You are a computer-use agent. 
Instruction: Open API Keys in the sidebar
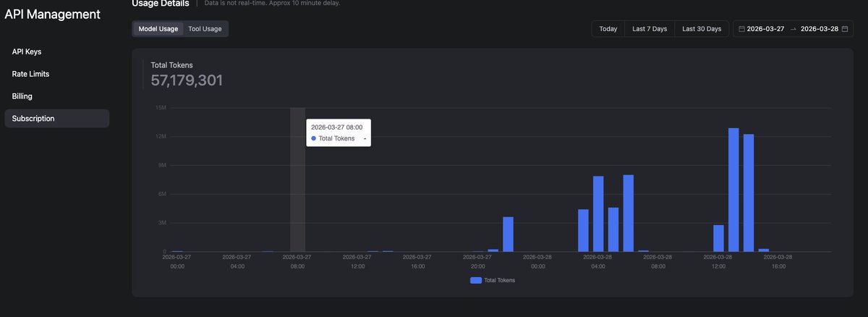[56, 51]
